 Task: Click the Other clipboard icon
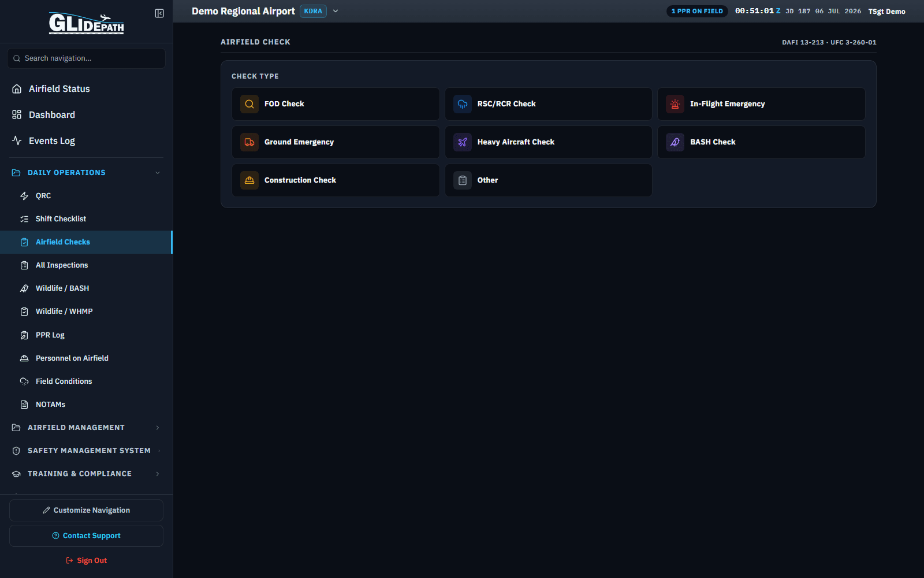pyautogui.click(x=463, y=180)
